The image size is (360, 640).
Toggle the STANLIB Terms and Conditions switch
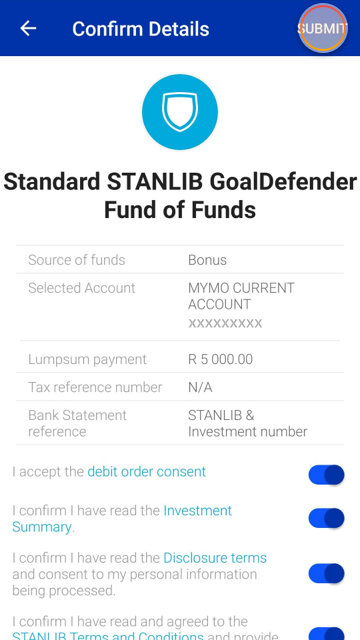pos(326,633)
